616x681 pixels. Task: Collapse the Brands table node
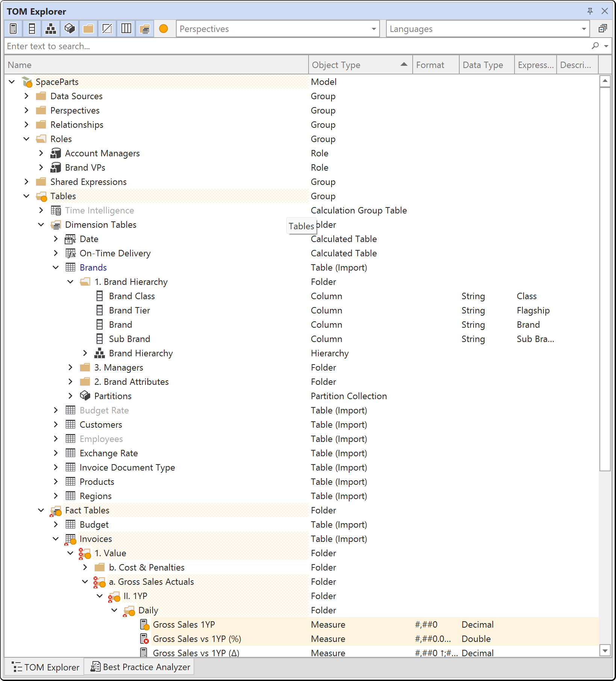pyautogui.click(x=56, y=268)
